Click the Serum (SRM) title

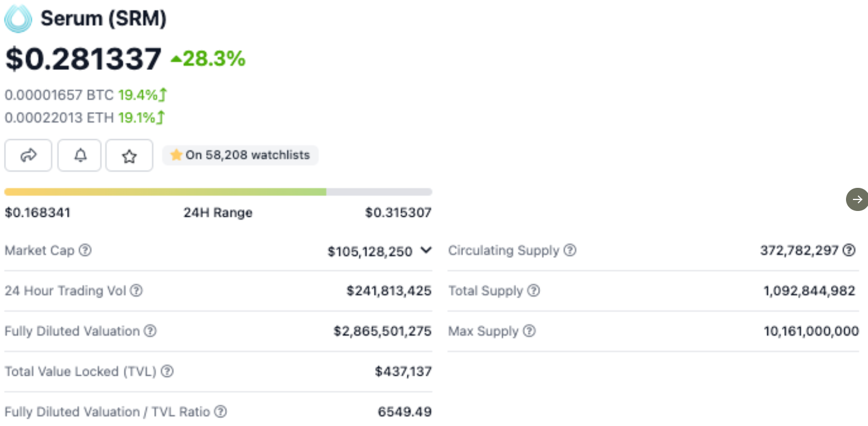click(x=104, y=18)
